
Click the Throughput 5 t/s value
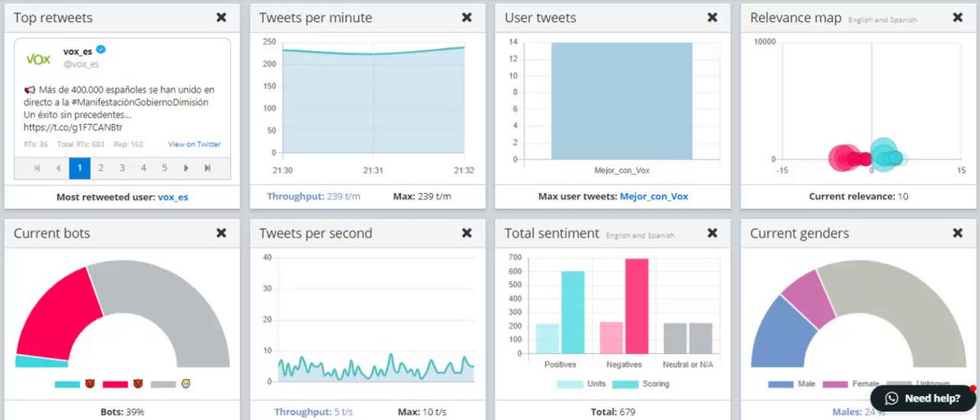tap(313, 412)
